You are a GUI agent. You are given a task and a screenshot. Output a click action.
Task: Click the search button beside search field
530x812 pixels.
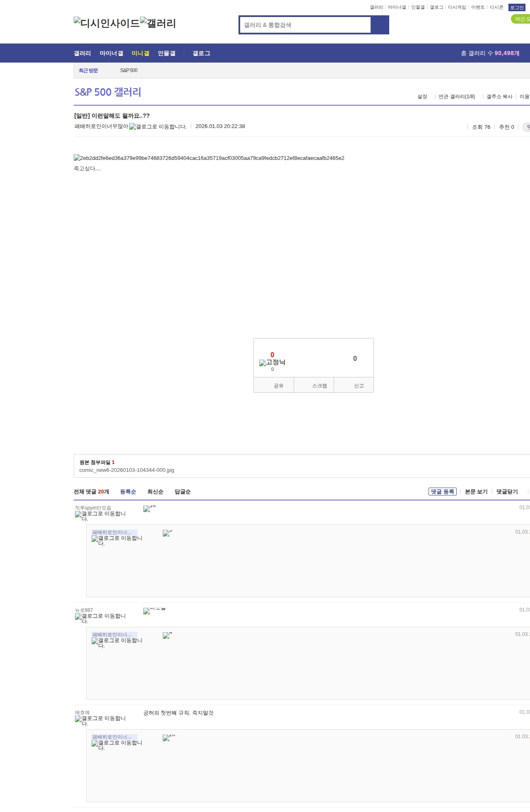pyautogui.click(x=380, y=25)
